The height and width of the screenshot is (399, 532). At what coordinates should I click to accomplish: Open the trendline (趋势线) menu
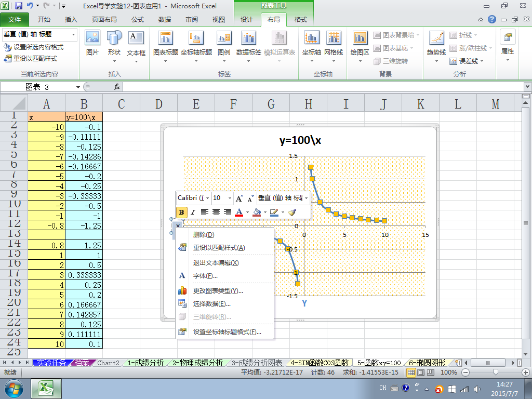pos(436,46)
